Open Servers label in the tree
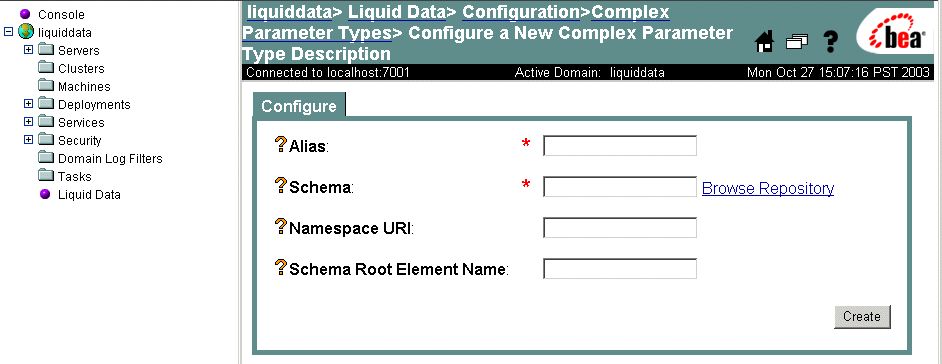This screenshot has width=942, height=364. [79, 50]
